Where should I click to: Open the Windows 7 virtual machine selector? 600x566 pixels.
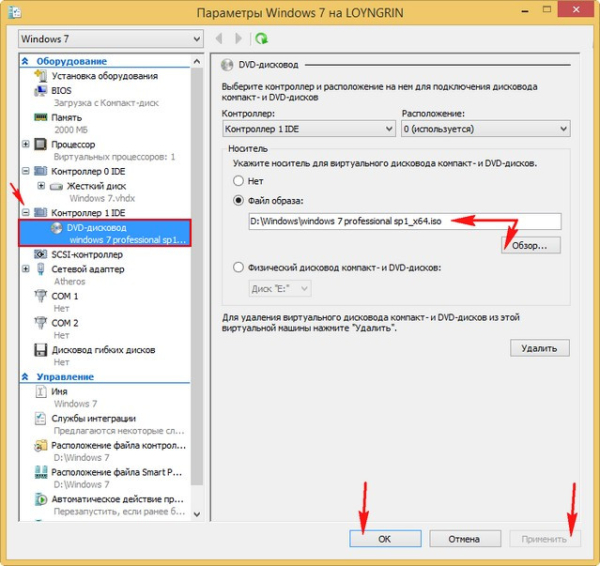tap(110, 39)
